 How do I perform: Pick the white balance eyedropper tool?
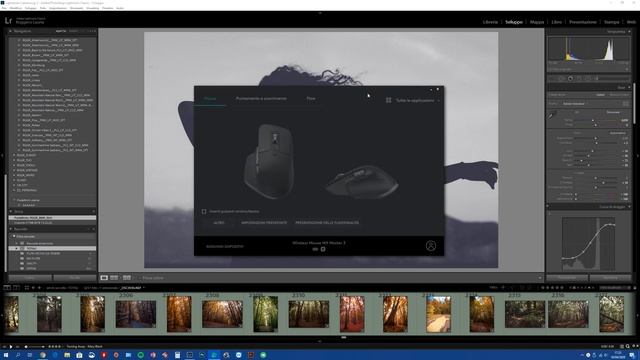pyautogui.click(x=552, y=116)
